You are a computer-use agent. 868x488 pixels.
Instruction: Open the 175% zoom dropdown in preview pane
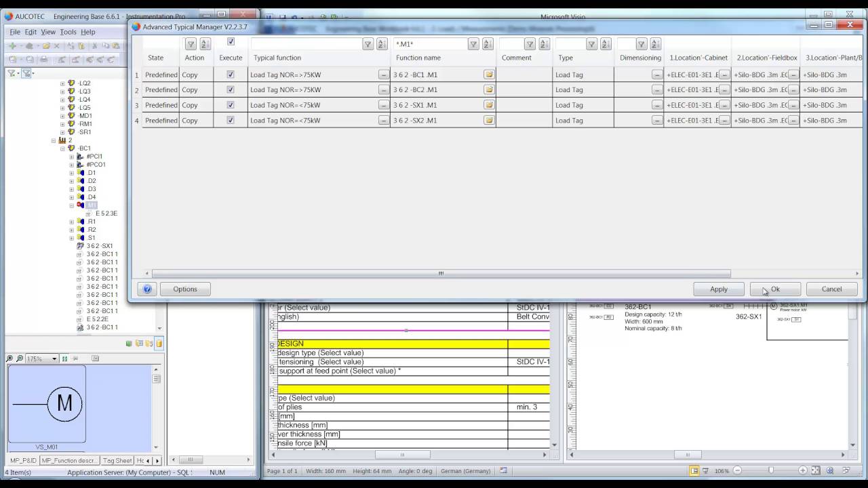(x=54, y=359)
